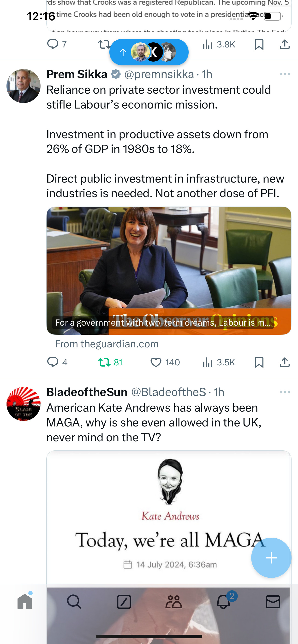
Task: Open the Home tab in bottom bar
Action: pos(25,601)
